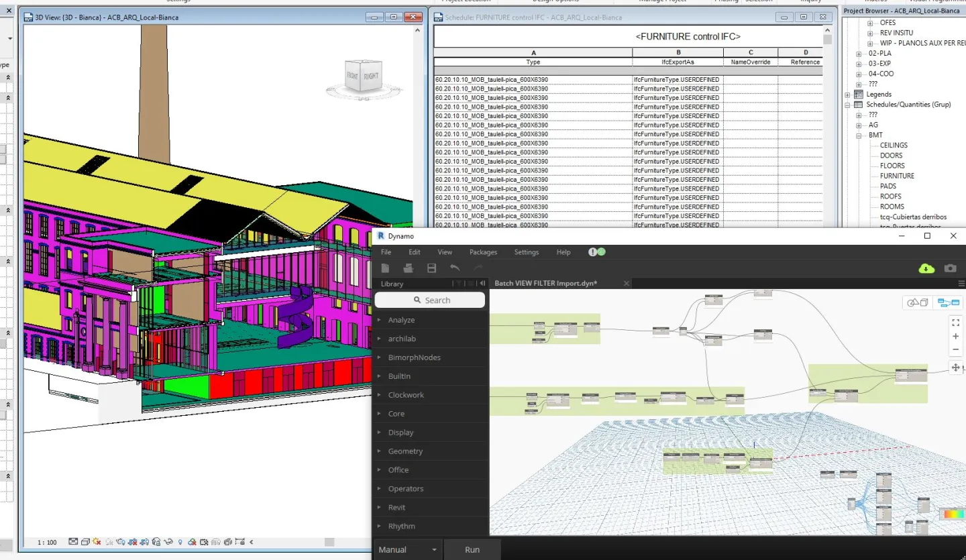Viewport: 966px width, 560px height.
Task: Select FURNITURE schedule in Project Browser
Action: (897, 176)
